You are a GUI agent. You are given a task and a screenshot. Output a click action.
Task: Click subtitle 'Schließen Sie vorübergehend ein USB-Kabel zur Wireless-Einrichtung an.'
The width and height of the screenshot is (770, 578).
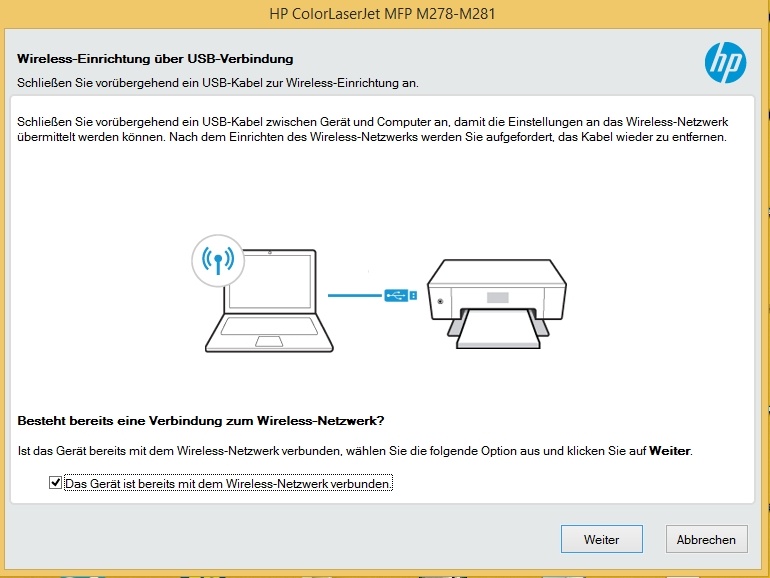pos(218,83)
